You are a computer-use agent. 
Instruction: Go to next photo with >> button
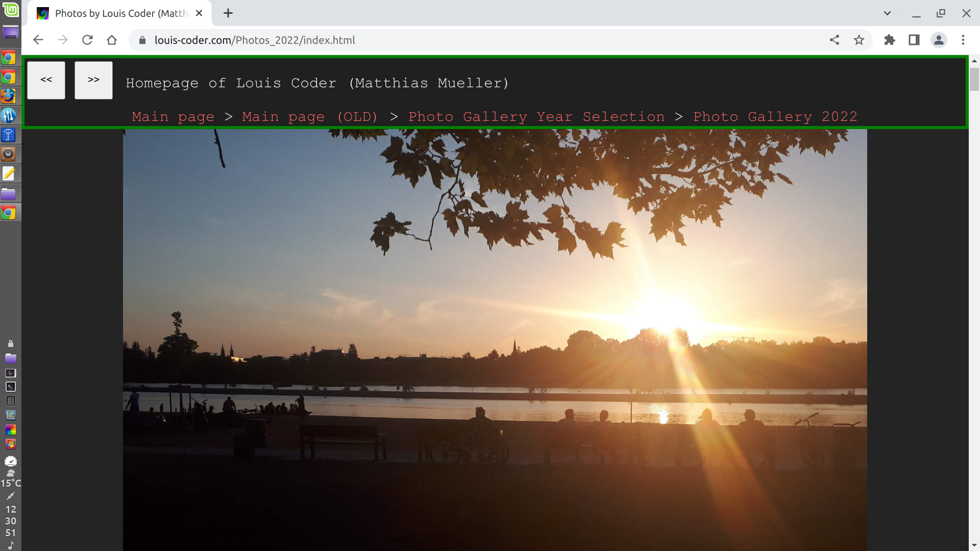93,80
